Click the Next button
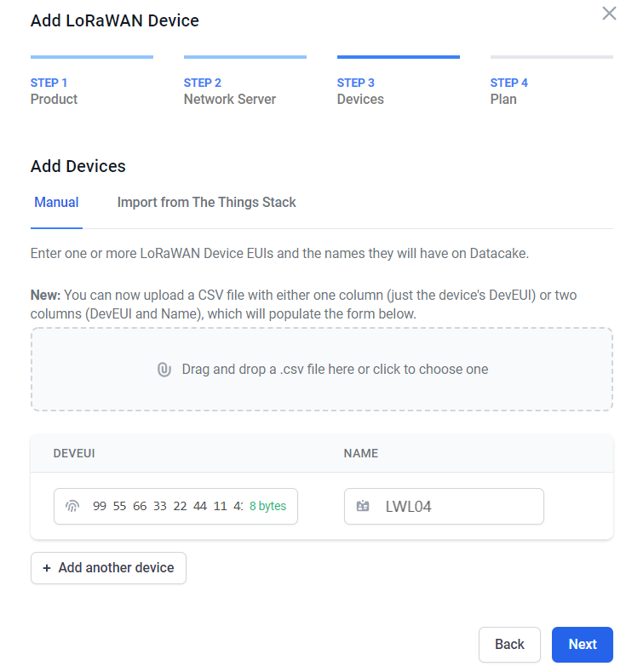The height and width of the screenshot is (672, 626). tap(583, 645)
